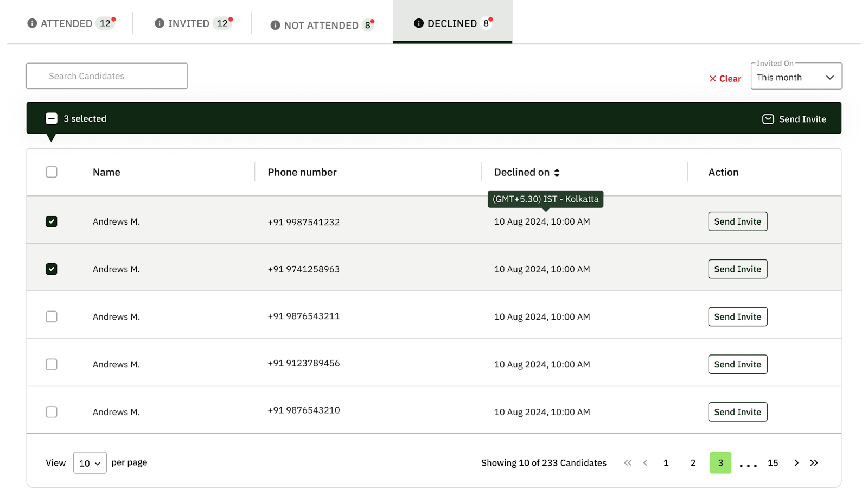The height and width of the screenshot is (488, 868).
Task: Go to the first page using double-left arrows
Action: (x=628, y=463)
